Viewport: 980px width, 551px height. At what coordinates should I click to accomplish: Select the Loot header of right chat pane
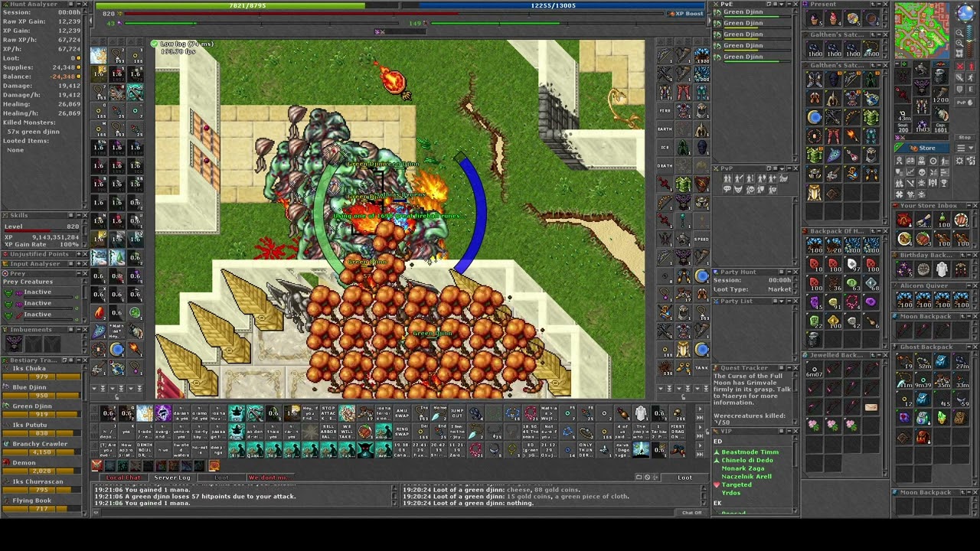click(x=684, y=478)
